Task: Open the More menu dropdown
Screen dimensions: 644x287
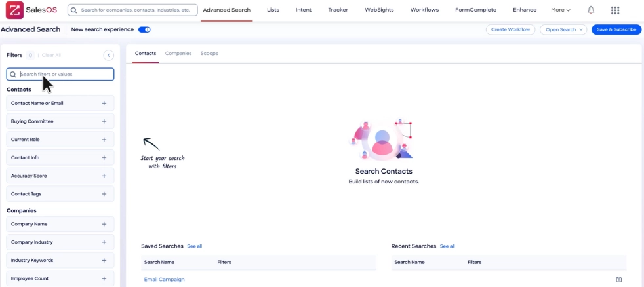Action: click(x=561, y=10)
